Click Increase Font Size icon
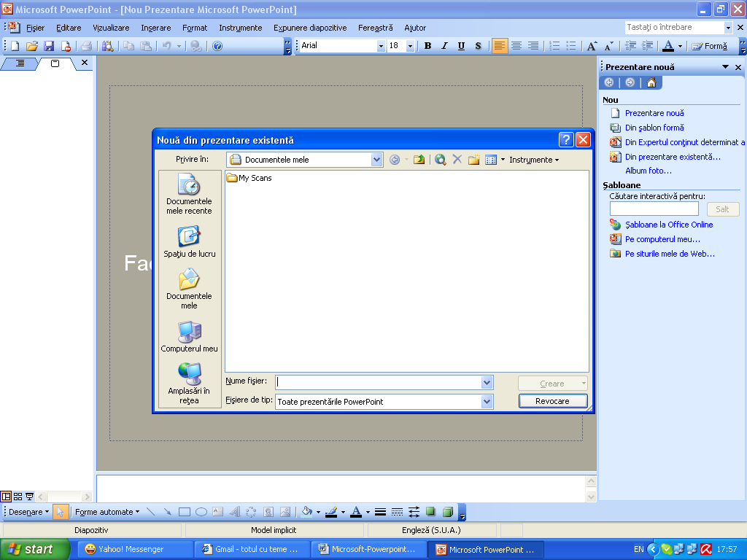 pos(592,46)
